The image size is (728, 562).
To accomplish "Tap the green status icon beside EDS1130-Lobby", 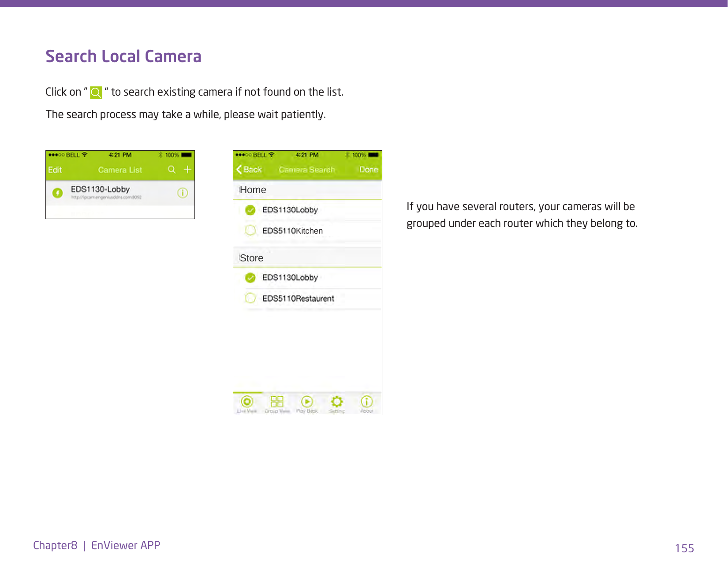I will tap(57, 193).
